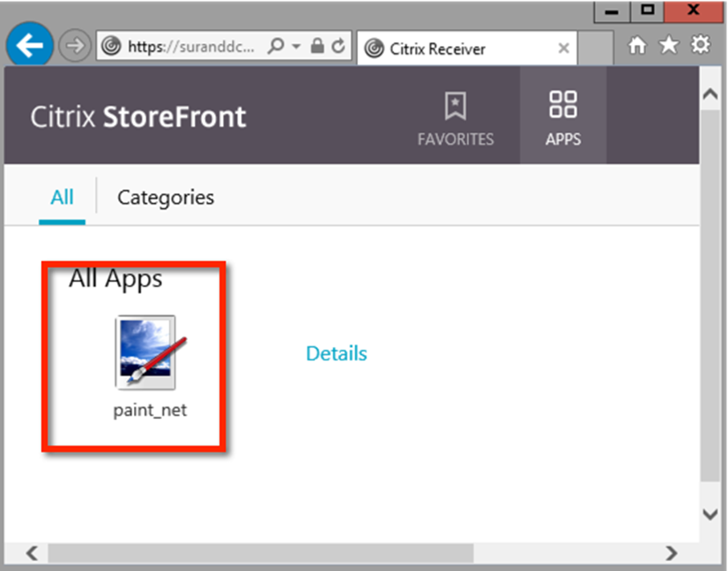Refresh the page with the reload icon

click(x=339, y=46)
